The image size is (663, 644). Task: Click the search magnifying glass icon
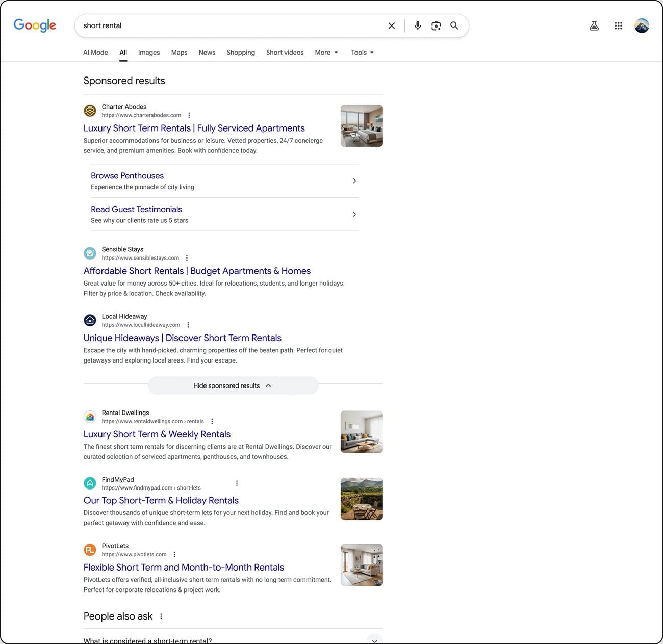click(x=454, y=25)
